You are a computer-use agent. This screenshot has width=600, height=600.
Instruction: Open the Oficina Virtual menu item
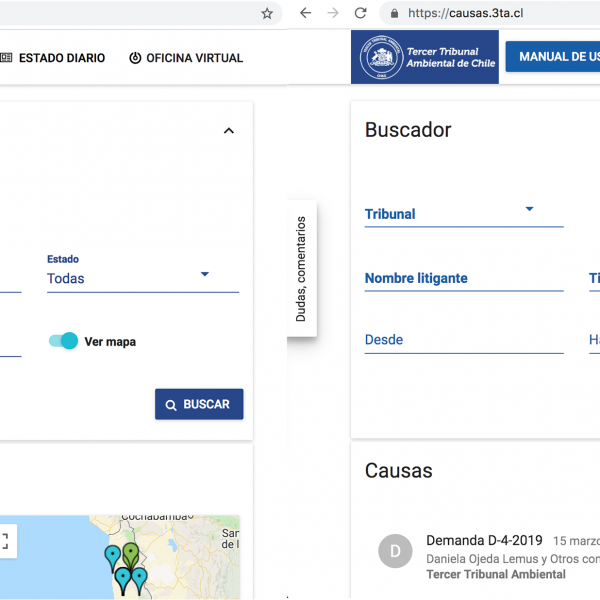186,58
